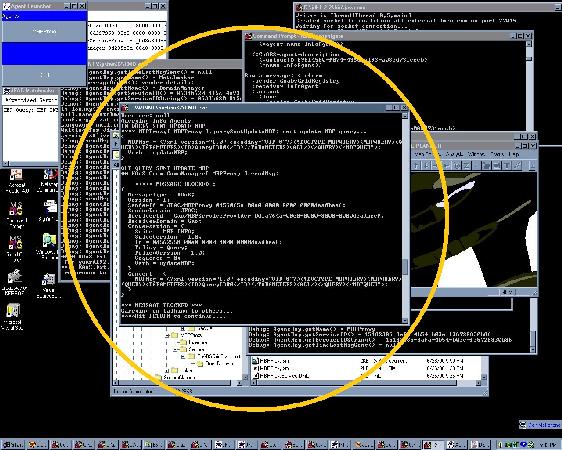This screenshot has width=562, height=450.
Task: Click the Command Prompt title bar icon
Action: click(249, 36)
